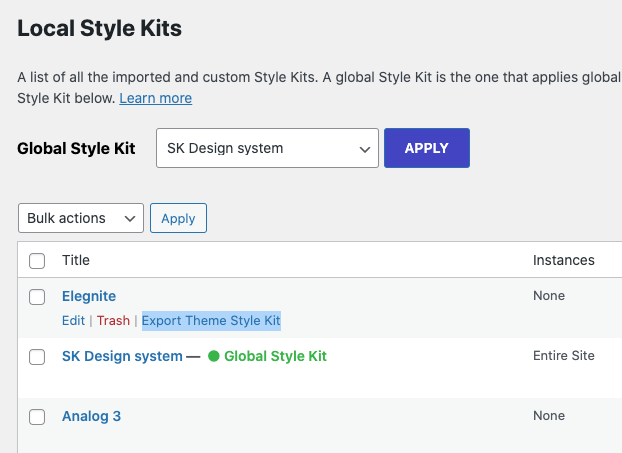Toggle the select-all checkbox beside Title

(x=37, y=261)
